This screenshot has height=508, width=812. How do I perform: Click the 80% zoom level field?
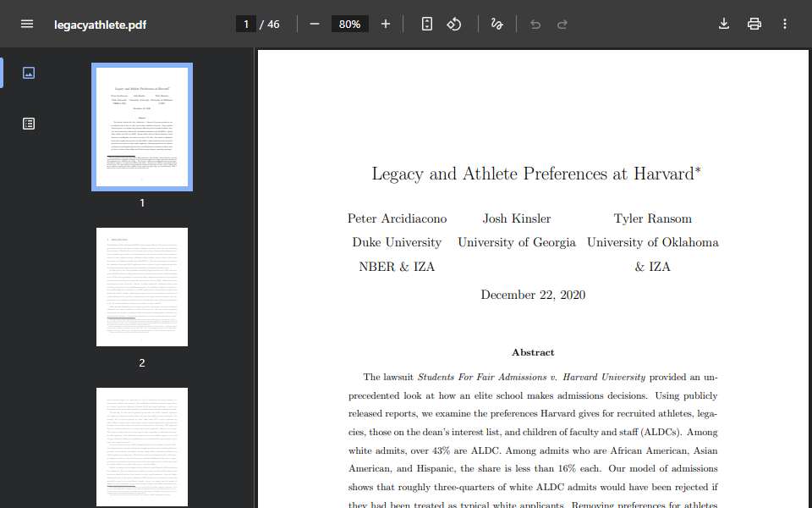(x=349, y=24)
